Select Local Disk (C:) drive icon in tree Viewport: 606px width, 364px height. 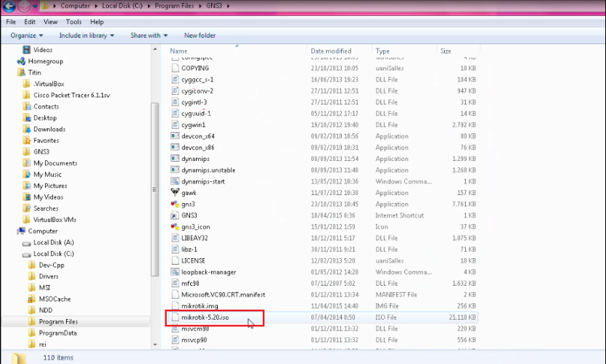click(x=26, y=254)
